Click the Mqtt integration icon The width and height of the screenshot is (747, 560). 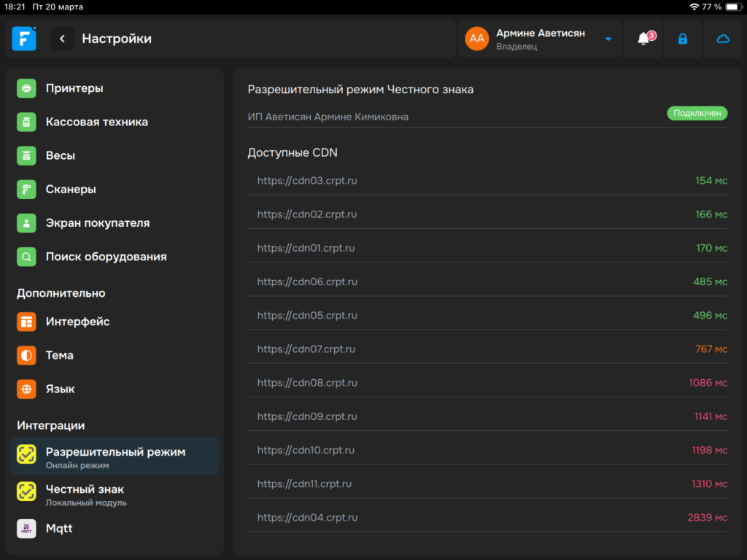tap(26, 529)
